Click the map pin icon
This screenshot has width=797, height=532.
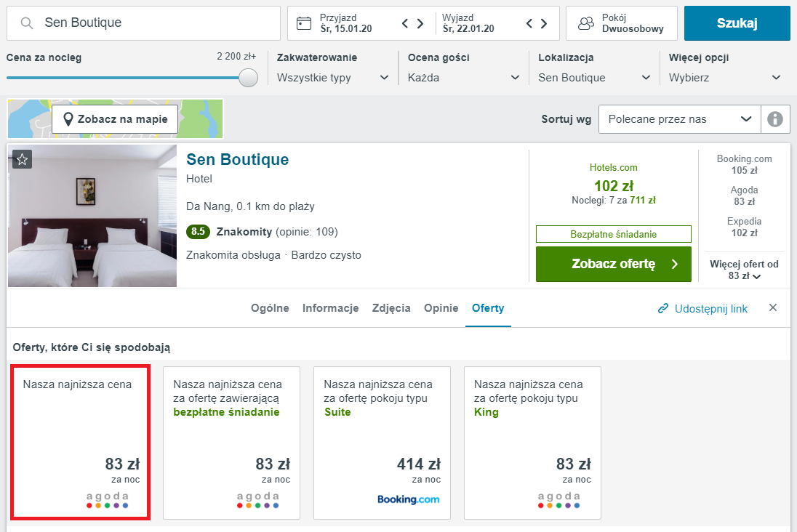click(68, 119)
